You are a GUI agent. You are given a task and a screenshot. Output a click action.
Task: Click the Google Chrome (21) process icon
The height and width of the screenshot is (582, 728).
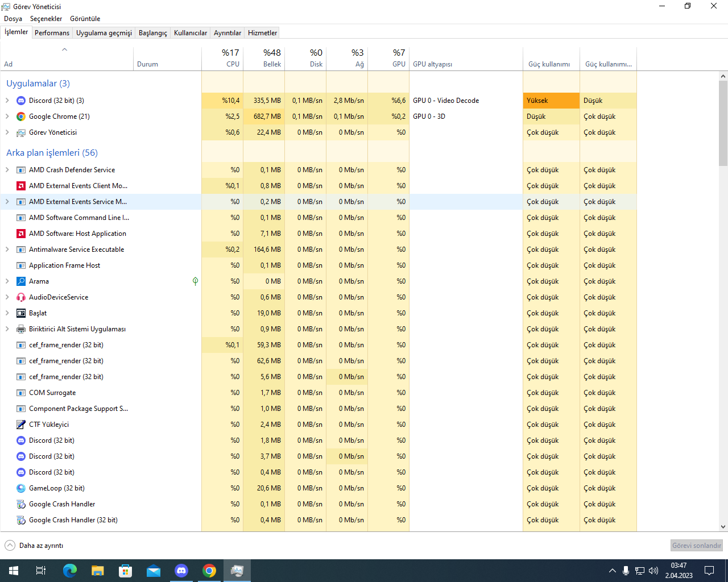[21, 117]
